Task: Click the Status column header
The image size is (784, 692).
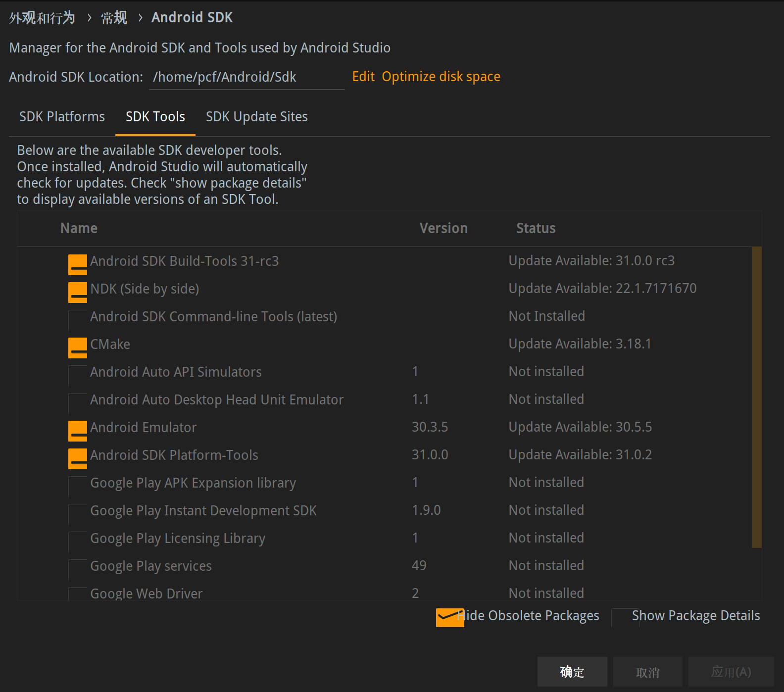Action: pos(536,228)
